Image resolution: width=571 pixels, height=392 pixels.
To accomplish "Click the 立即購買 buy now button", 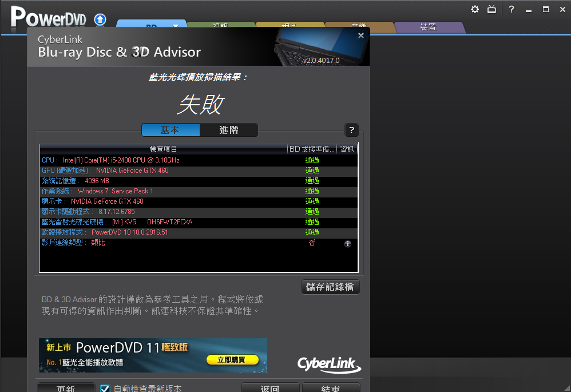I will click(232, 360).
